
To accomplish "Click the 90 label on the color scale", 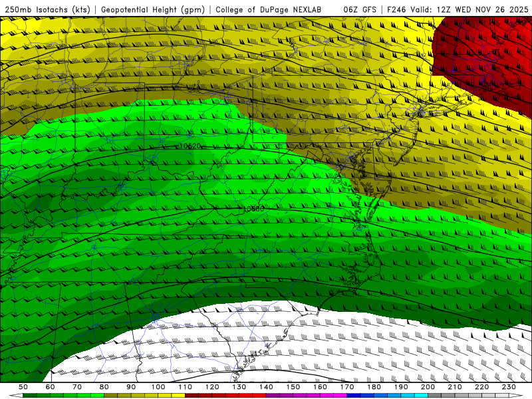I will pyautogui.click(x=131, y=387).
